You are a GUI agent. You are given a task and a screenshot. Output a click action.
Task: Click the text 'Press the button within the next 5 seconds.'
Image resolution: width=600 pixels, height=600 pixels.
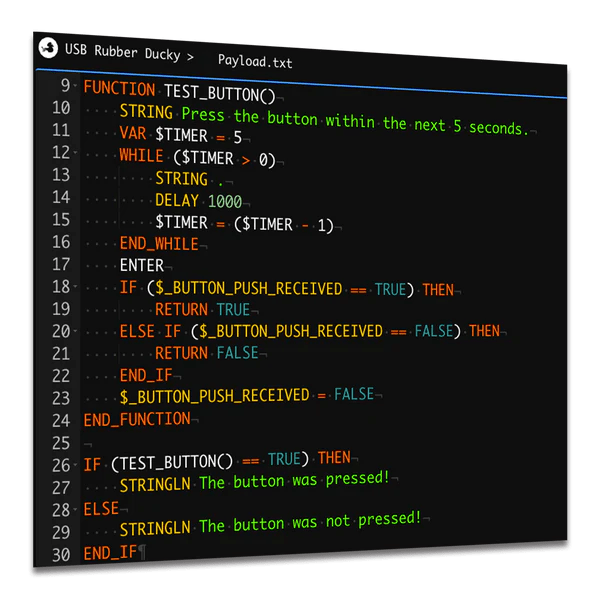click(x=355, y=121)
